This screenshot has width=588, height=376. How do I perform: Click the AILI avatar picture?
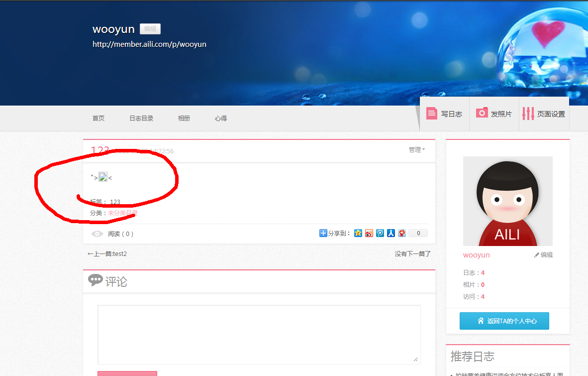coord(508,201)
